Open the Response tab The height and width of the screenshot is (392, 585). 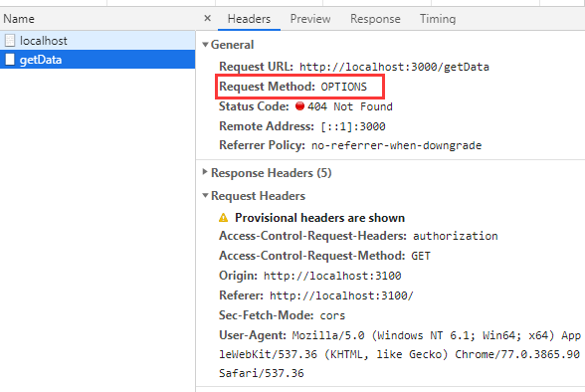click(375, 19)
